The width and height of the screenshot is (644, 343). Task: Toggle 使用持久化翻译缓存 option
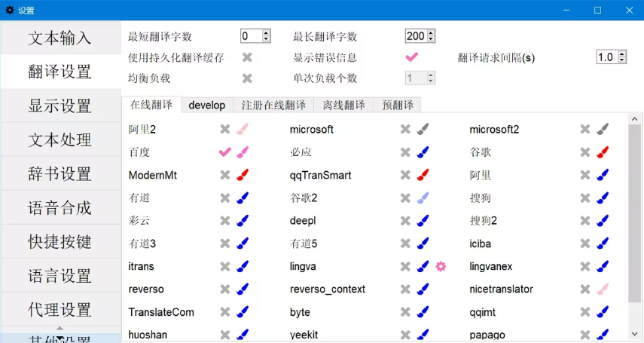[x=247, y=57]
